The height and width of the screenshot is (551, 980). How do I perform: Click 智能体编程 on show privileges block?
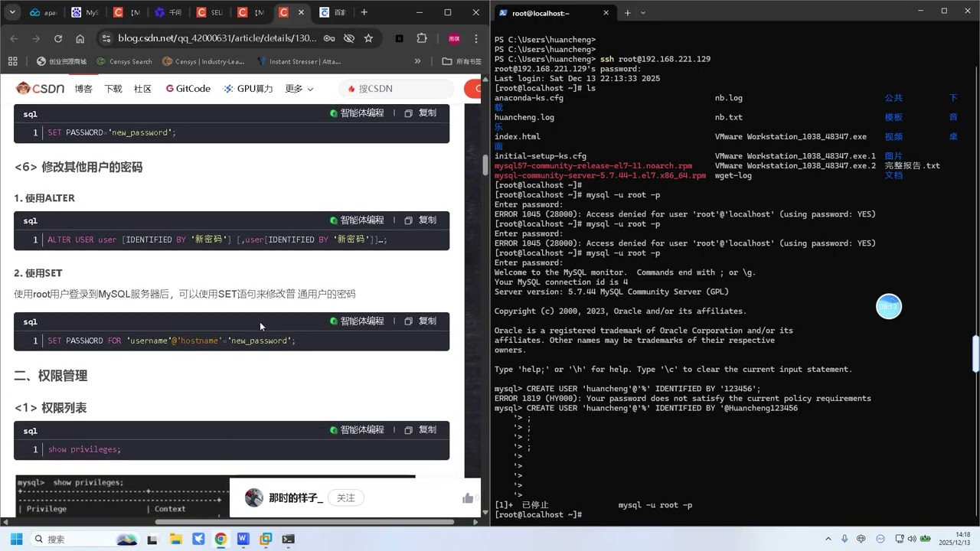click(357, 430)
